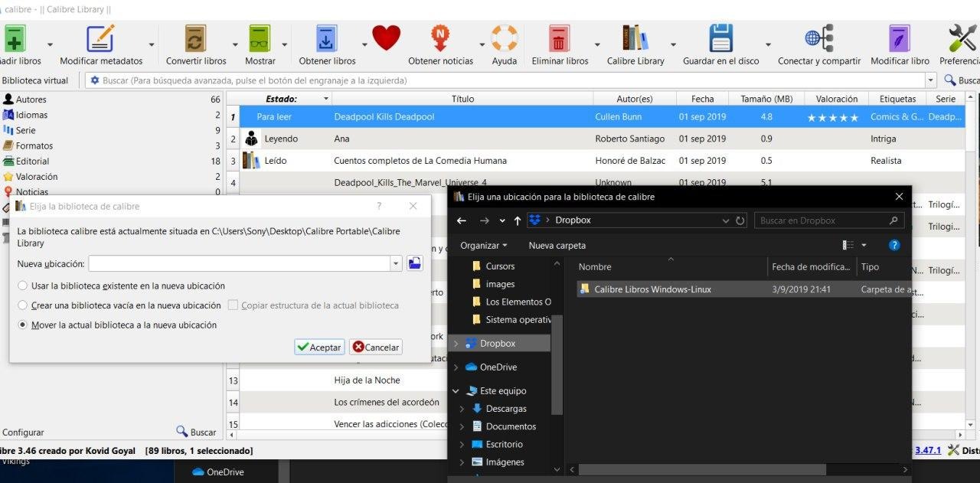Sort by Título column header
Viewport: 980px width, 483px height.
[x=462, y=99]
